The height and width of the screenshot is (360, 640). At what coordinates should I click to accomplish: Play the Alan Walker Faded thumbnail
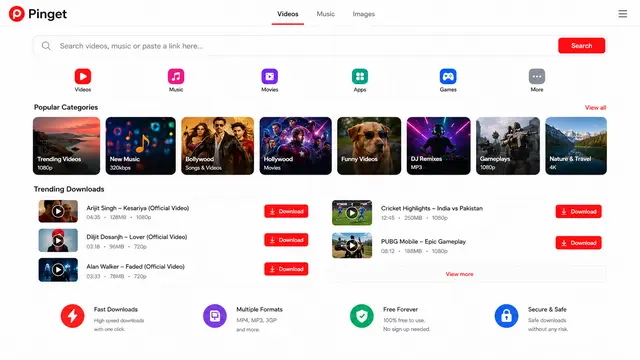point(58,270)
